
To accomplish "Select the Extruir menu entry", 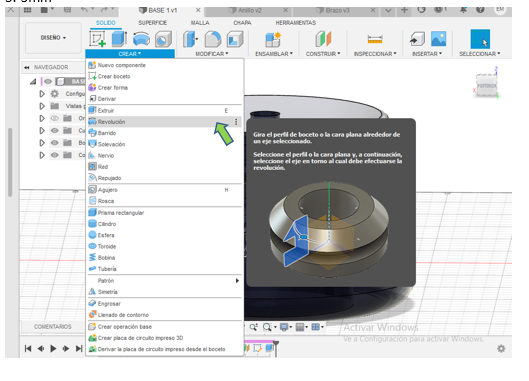I will [x=164, y=110].
